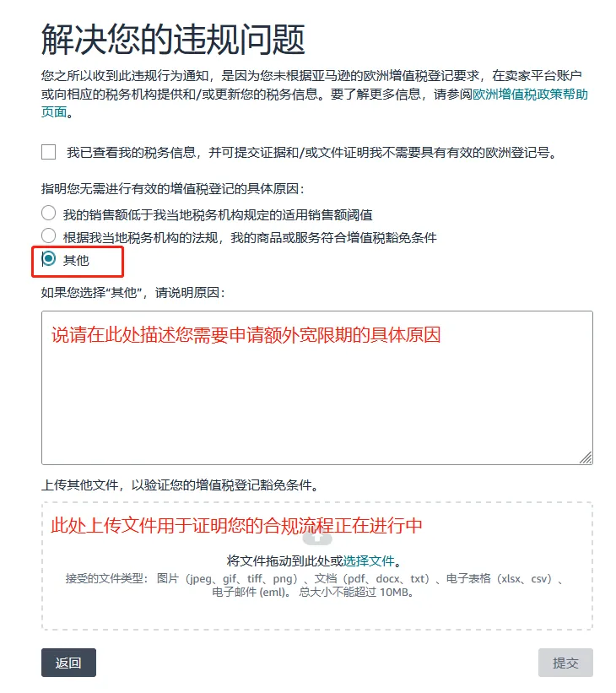Click the 页面 link text on the second line

(54, 111)
